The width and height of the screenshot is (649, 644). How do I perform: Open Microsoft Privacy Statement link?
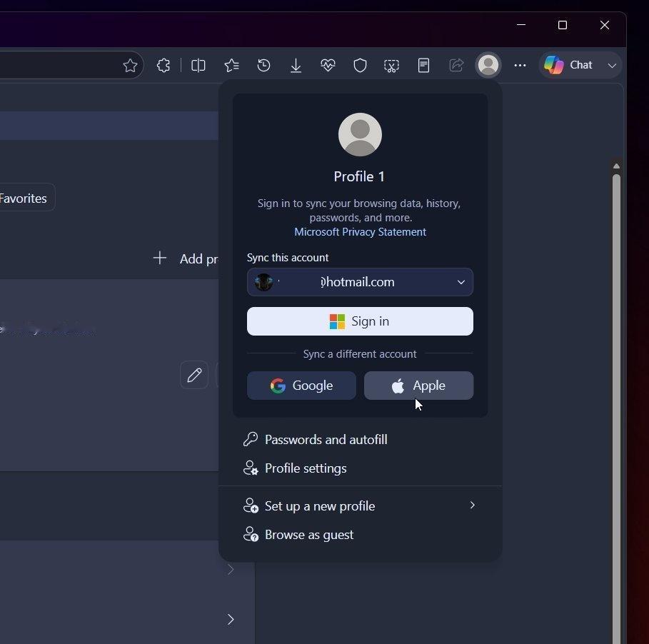[x=360, y=232]
